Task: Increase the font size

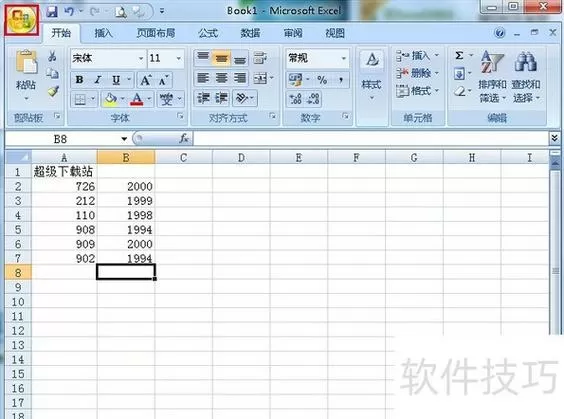Action: (145, 80)
